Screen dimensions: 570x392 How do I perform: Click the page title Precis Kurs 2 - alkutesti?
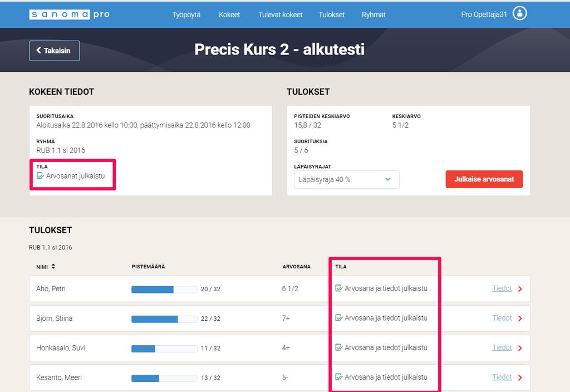(x=279, y=49)
